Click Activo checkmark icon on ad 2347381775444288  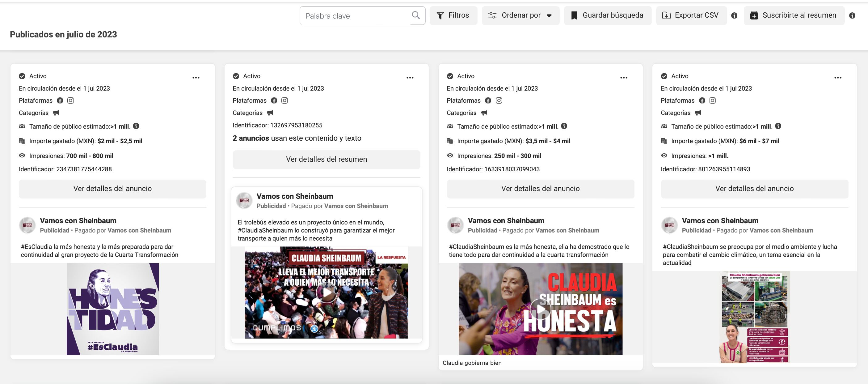click(22, 76)
